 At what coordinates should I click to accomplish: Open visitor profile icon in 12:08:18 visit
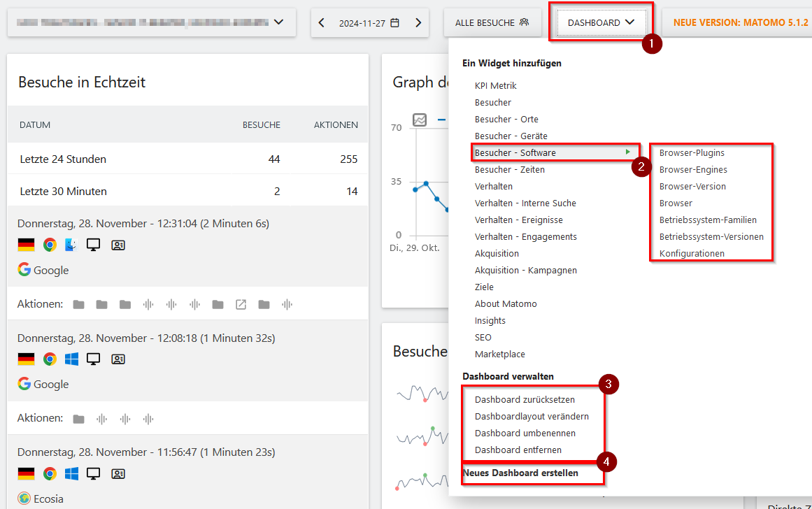click(x=118, y=359)
